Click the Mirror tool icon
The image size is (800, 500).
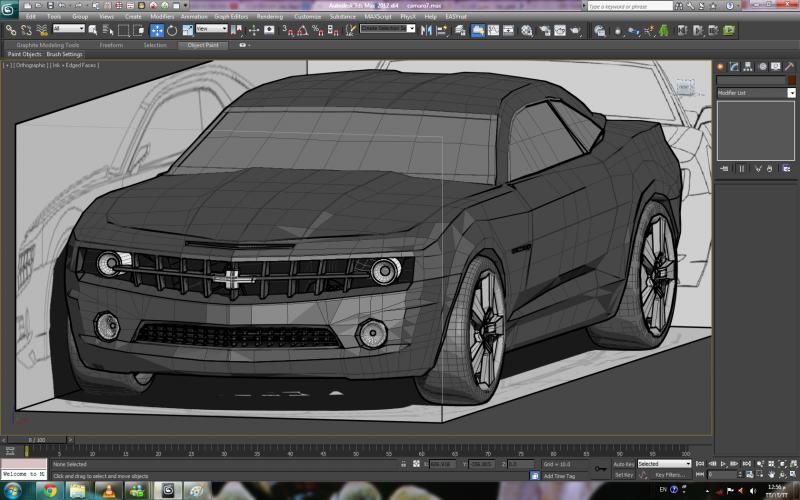coord(427,30)
